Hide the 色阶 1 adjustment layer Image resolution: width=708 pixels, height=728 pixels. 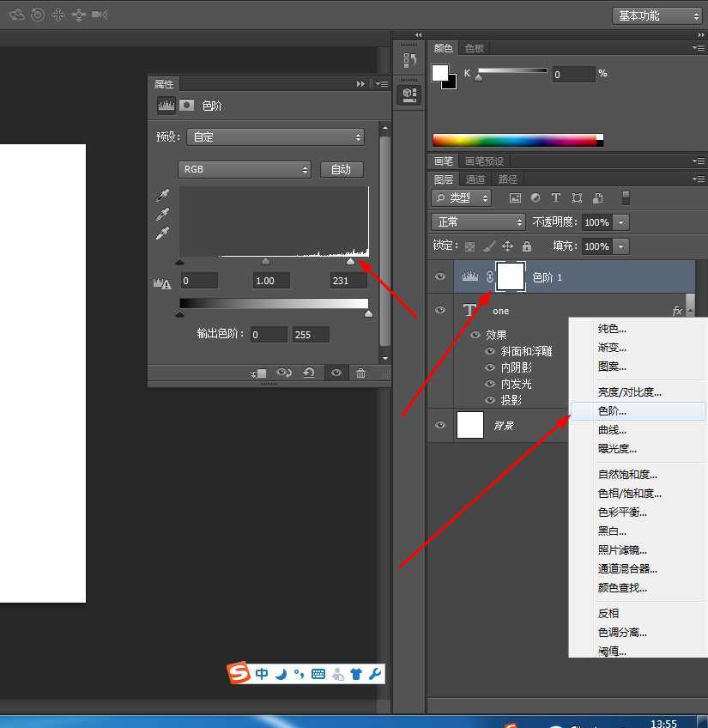pyautogui.click(x=440, y=276)
